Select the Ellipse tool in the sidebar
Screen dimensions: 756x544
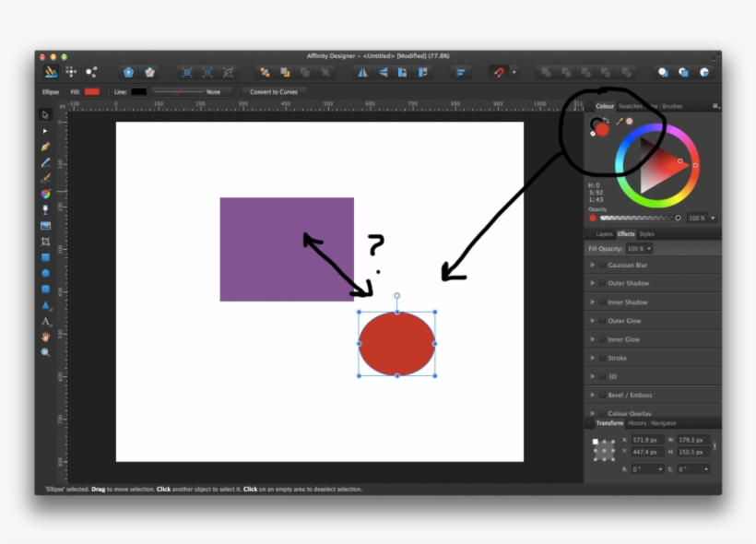(45, 275)
